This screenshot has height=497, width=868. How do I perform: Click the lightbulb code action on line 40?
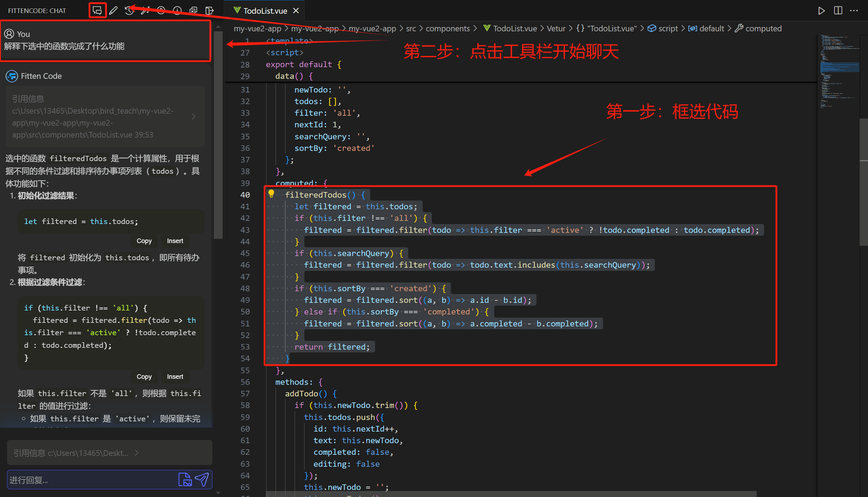(271, 193)
